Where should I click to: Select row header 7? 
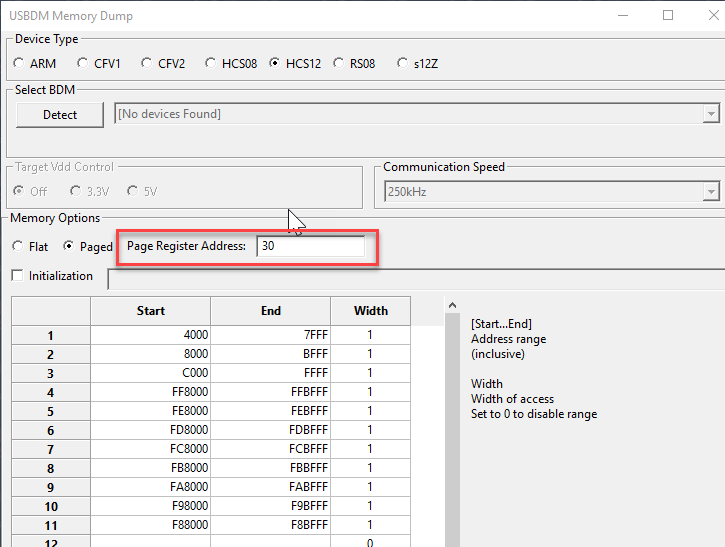(x=51, y=449)
